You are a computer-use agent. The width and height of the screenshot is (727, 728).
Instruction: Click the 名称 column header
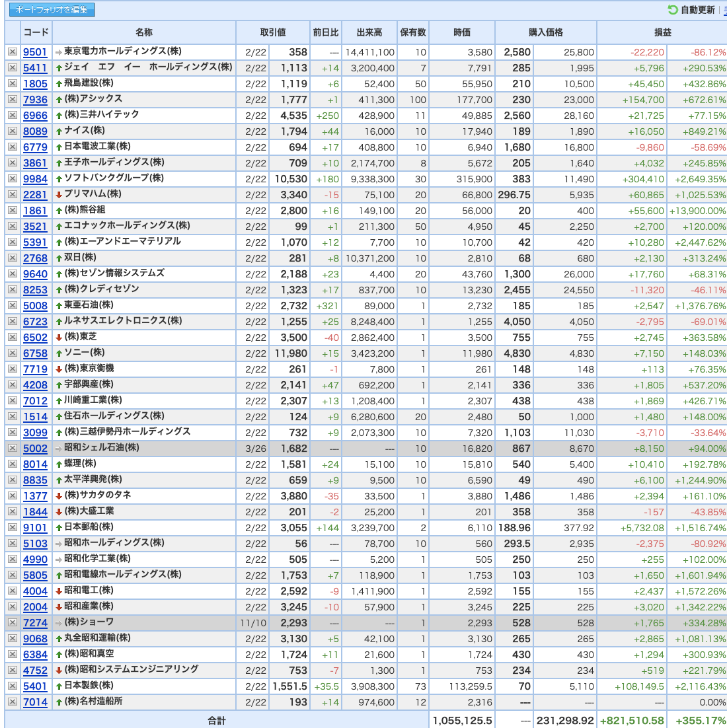(x=144, y=32)
